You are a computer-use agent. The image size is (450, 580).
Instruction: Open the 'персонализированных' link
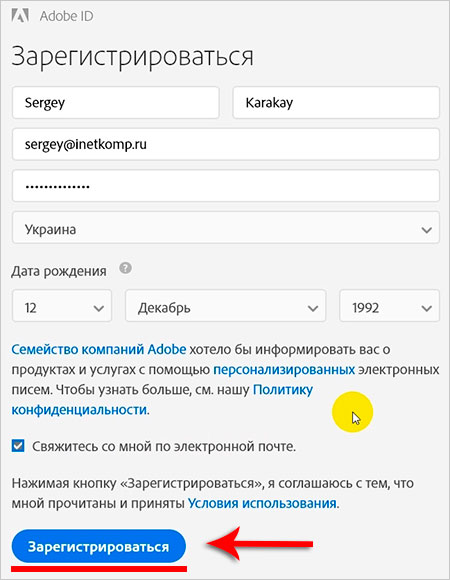click(284, 370)
